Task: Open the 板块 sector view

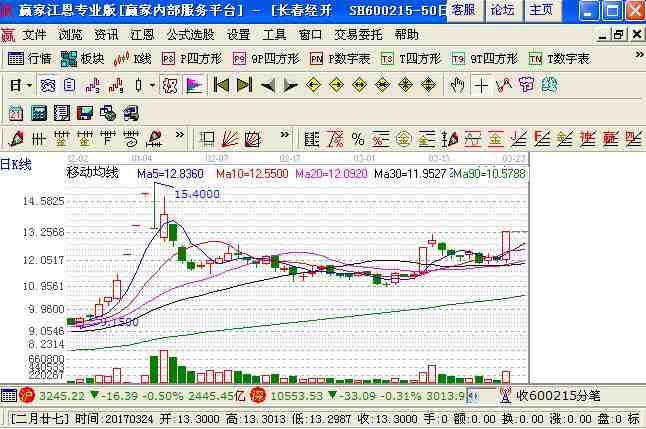Action: pos(82,59)
